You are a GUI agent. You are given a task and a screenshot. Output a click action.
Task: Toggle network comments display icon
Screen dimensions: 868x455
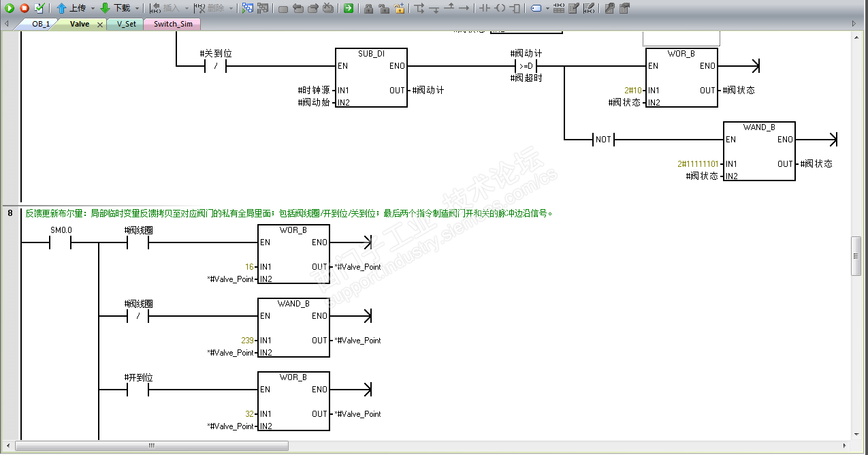click(x=590, y=8)
